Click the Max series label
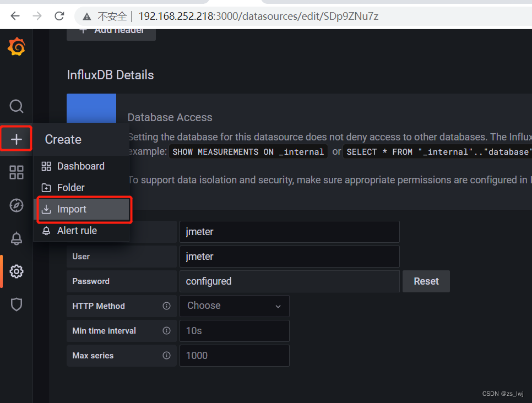Viewport: 532px width, 403px height. tap(93, 356)
